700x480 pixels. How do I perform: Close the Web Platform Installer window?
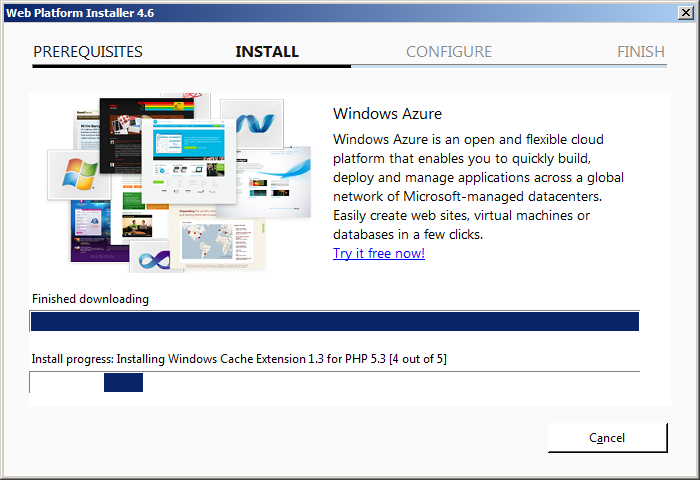685,13
